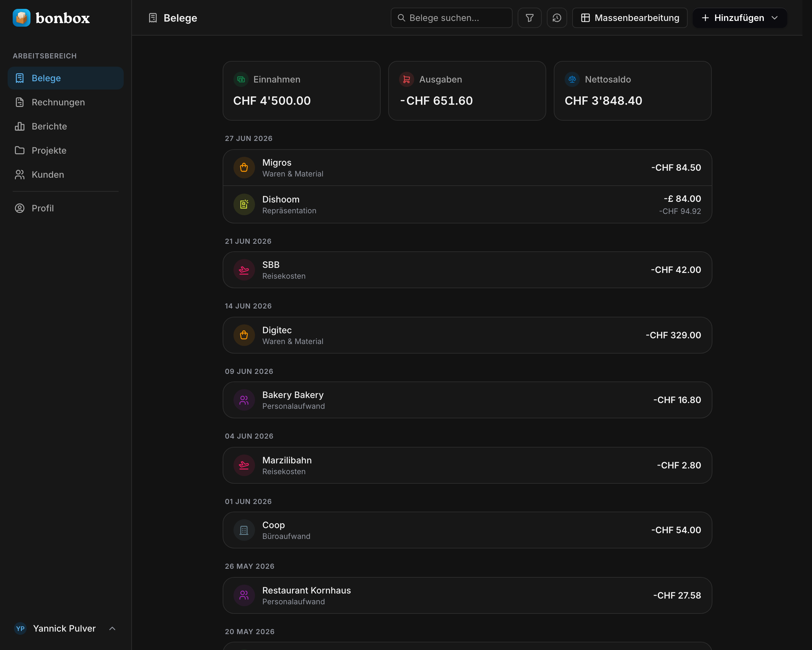Open Rechnungen in the sidebar
Screen dimensions: 812x650
66,102
